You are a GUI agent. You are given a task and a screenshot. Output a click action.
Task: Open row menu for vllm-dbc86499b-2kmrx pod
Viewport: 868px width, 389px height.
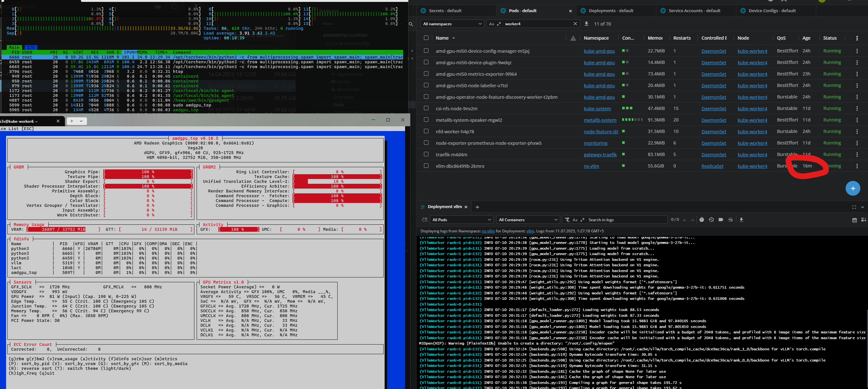click(857, 166)
